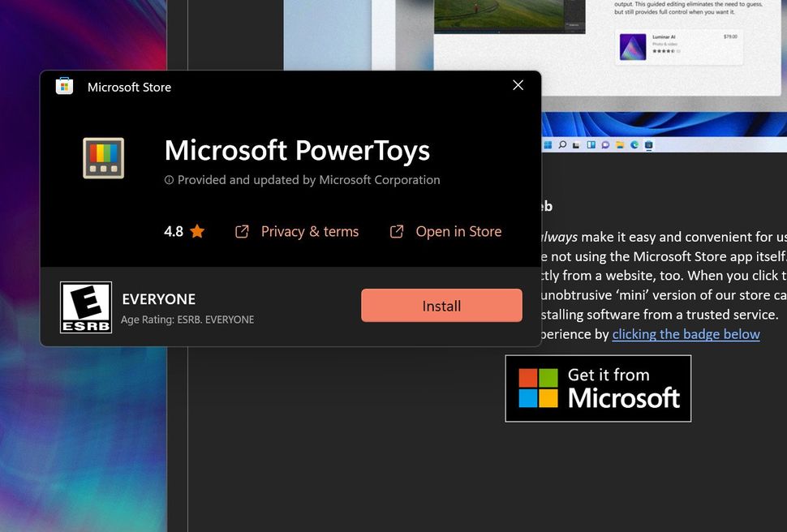Screen dimensions: 787x532
Task: Click the Widgets icon in the pictured taskbar
Action: [x=589, y=144]
